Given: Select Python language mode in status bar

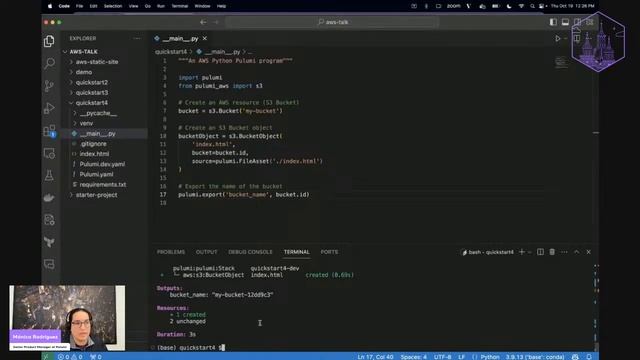Looking at the screenshot, I should coord(489,357).
